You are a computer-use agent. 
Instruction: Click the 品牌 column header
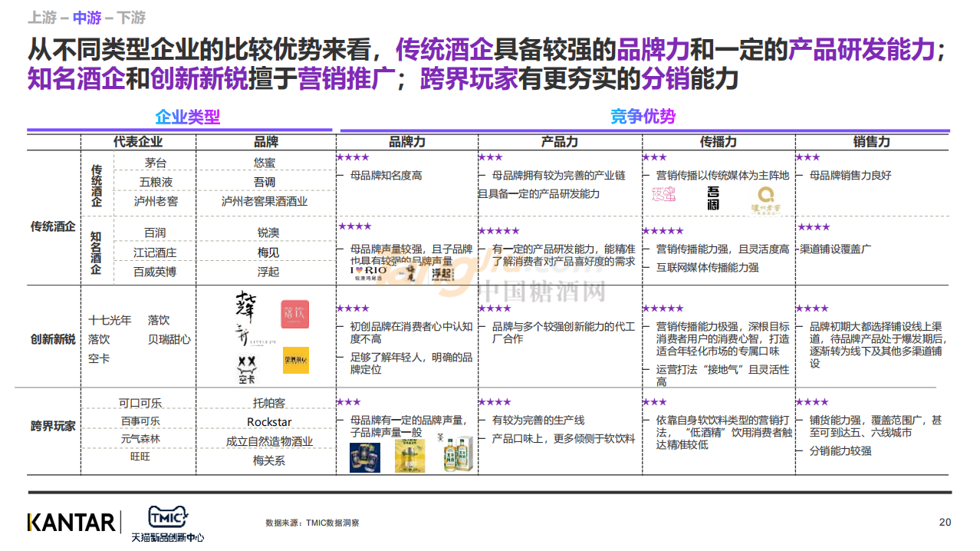click(x=266, y=142)
